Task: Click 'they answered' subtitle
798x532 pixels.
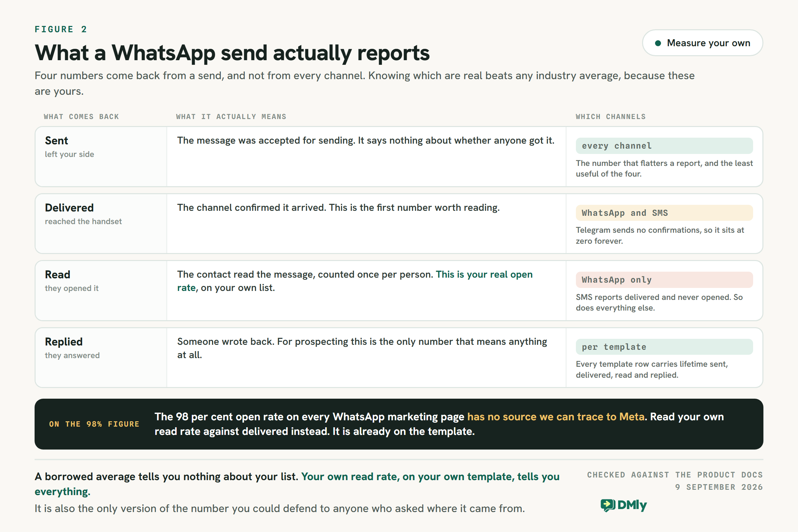Action: pyautogui.click(x=72, y=355)
